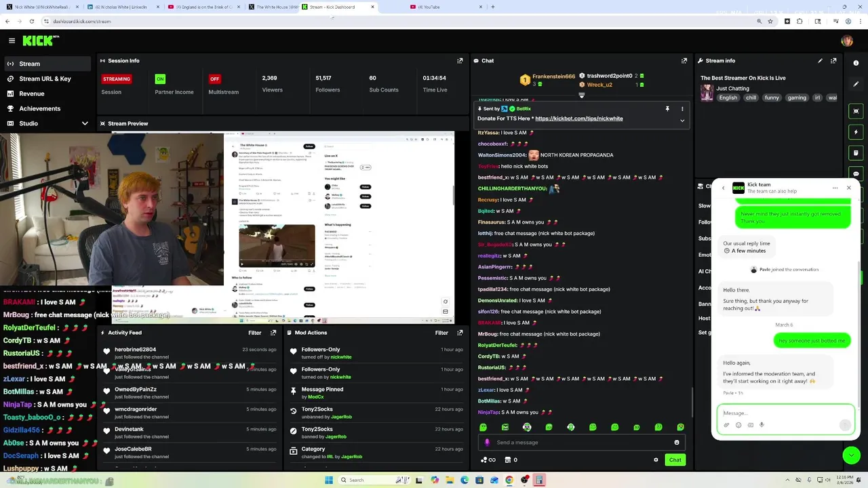Click ON Partner Income indicator

tap(160, 79)
